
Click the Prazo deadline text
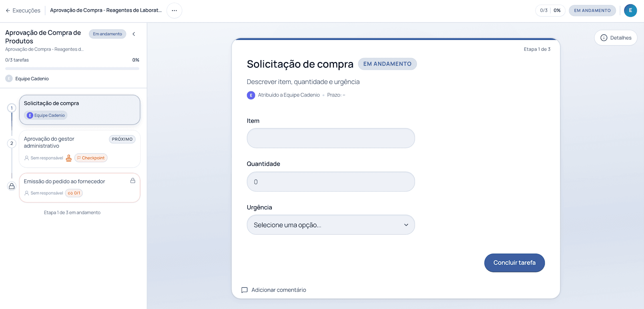click(336, 95)
